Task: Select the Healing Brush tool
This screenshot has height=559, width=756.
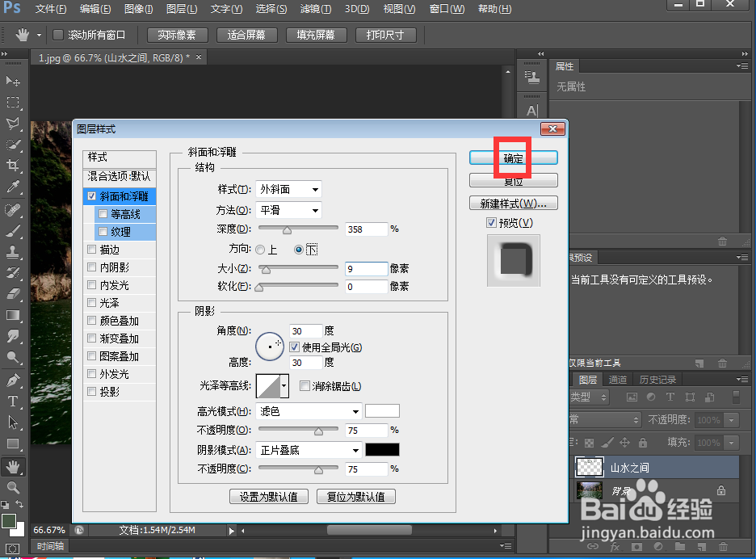Action: (x=13, y=210)
